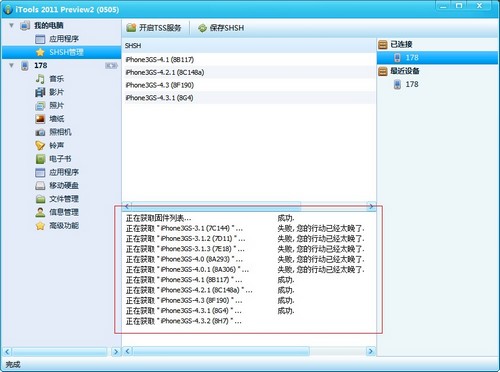The width and height of the screenshot is (500, 372).
Task: Click the 移动硬盘 disk drive icon
Action: click(40, 186)
